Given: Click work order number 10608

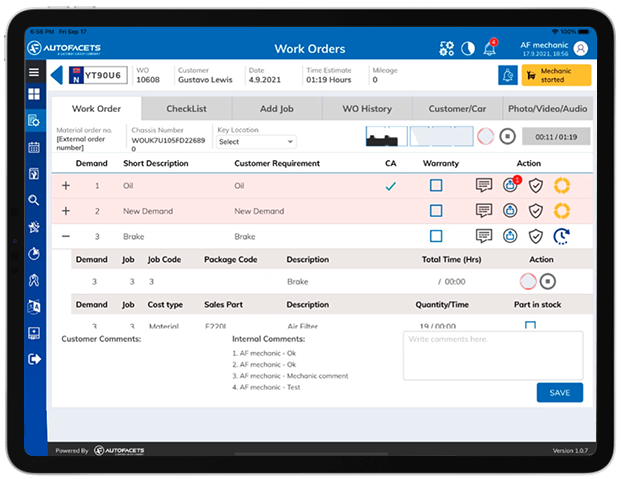Looking at the screenshot, I should tap(148, 80).
